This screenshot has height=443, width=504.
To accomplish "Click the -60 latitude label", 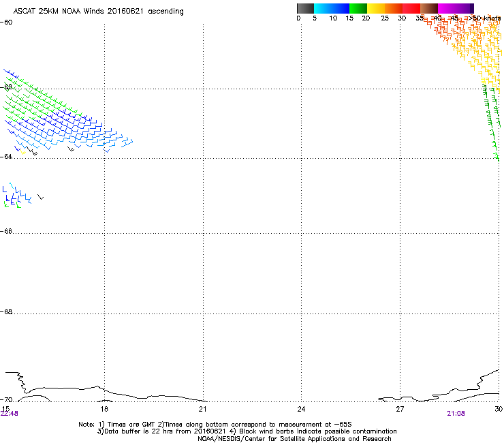I will pos(6,22).
